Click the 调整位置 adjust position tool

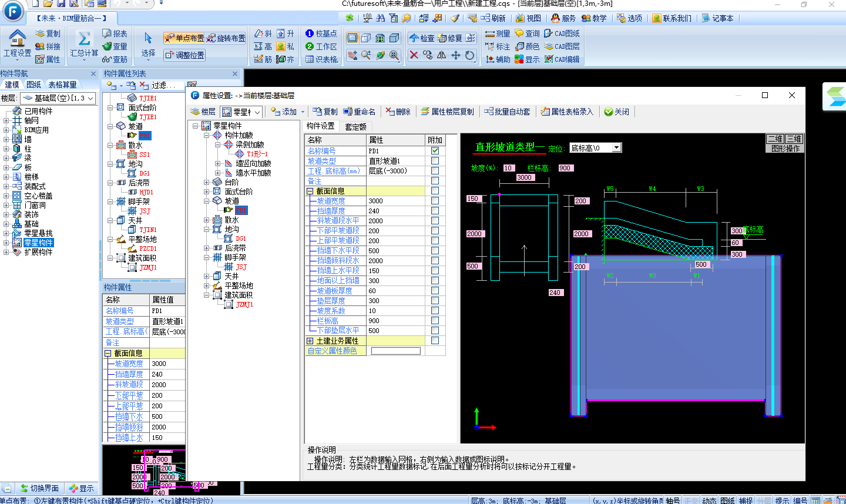[185, 55]
